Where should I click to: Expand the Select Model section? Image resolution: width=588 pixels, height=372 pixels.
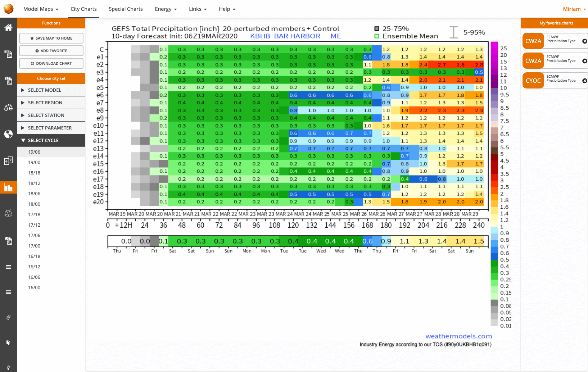click(x=51, y=90)
